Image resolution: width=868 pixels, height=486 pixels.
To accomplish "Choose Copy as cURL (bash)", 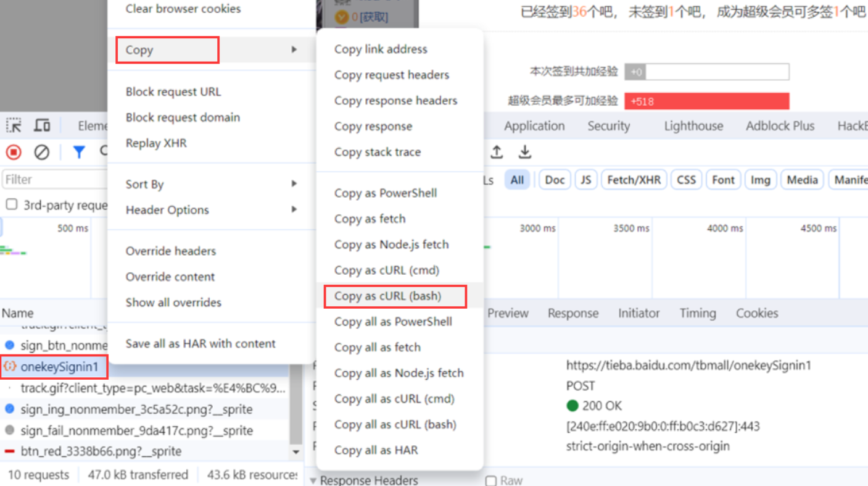I will tap(388, 296).
